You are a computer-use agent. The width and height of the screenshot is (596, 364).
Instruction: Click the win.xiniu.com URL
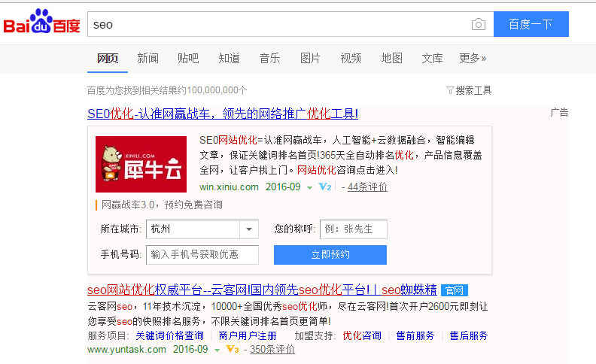229,187
